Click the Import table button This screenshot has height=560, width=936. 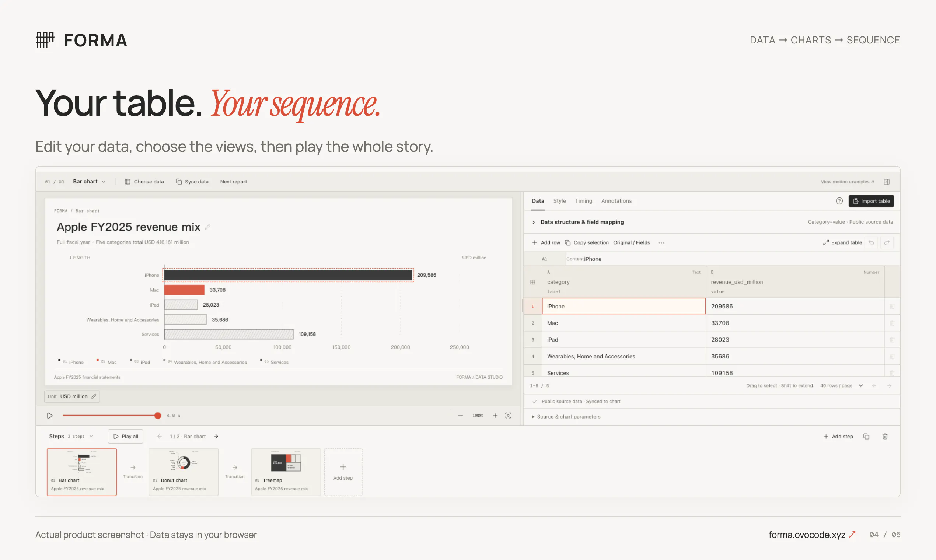click(871, 201)
